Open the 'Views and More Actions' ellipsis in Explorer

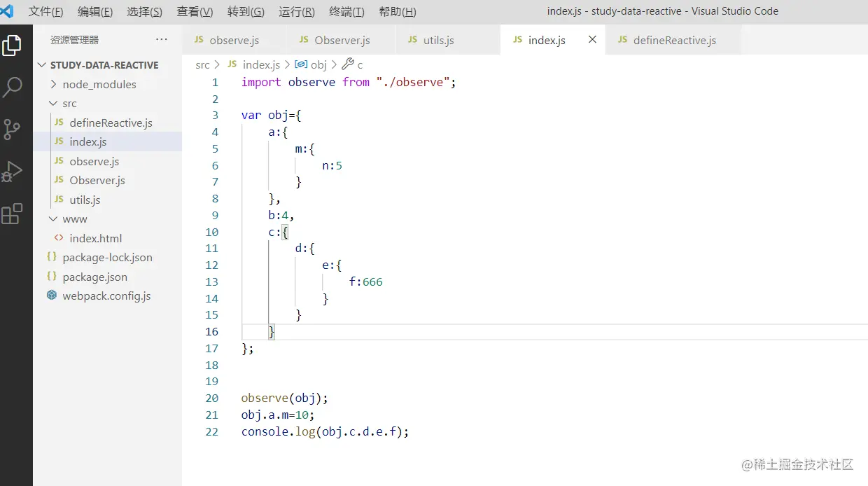pyautogui.click(x=162, y=40)
